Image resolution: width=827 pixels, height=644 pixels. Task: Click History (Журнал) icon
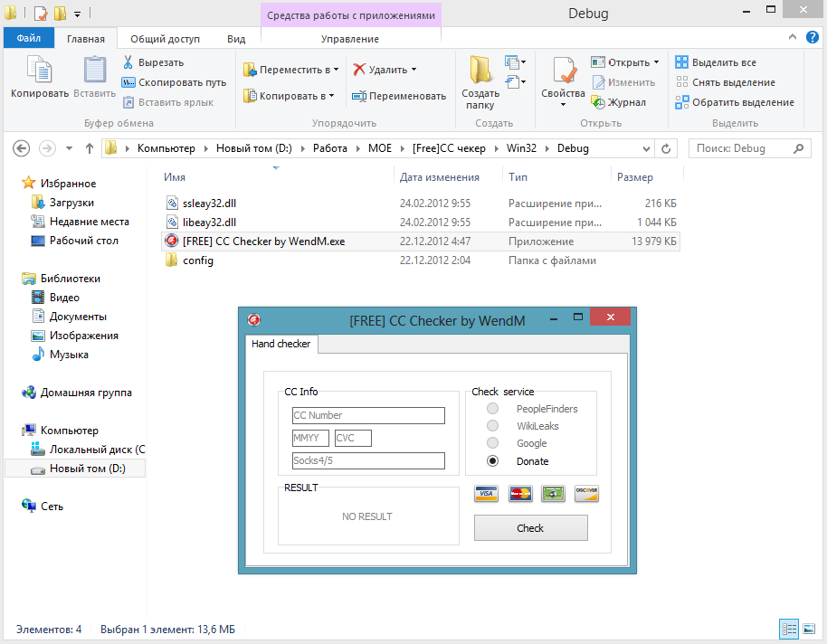[598, 102]
